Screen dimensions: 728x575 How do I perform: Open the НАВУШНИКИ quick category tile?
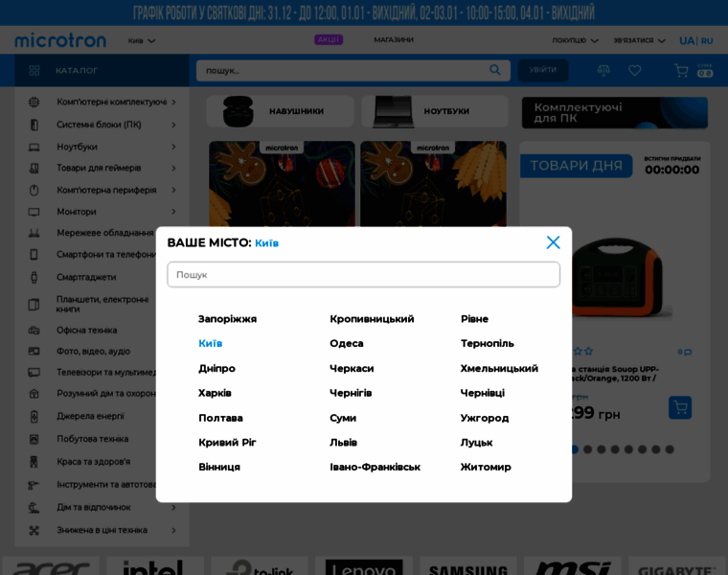point(280,111)
